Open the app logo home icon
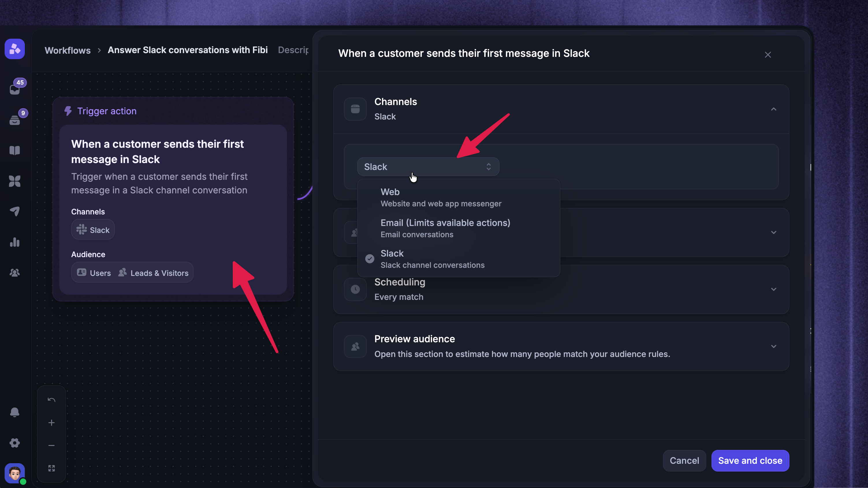 [14, 49]
